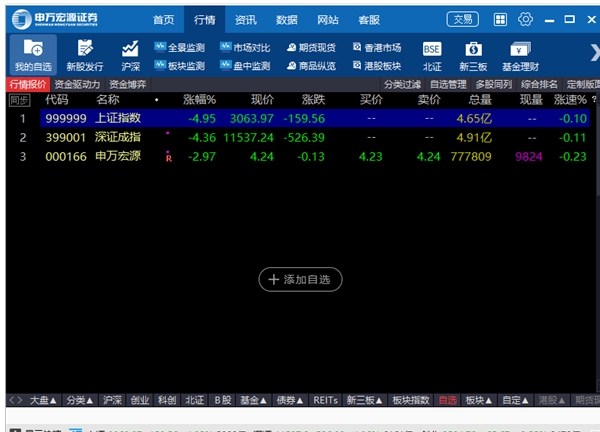Switch to 行情 quotes menu
Image resolution: width=600 pixels, height=432 pixels.
pyautogui.click(x=204, y=20)
